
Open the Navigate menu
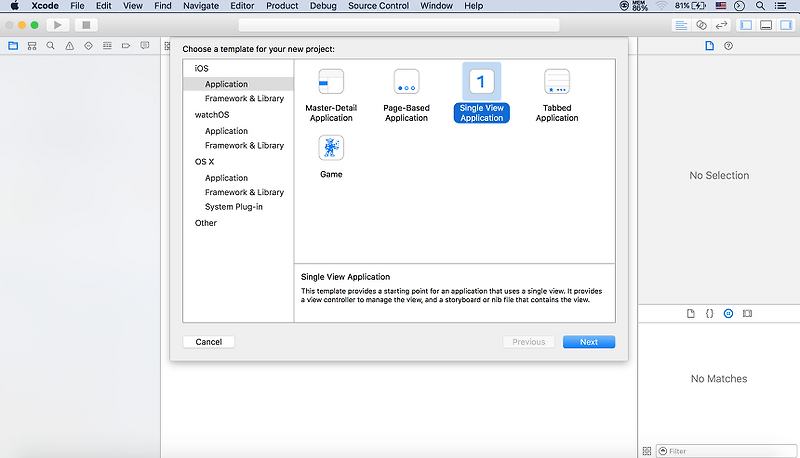click(x=201, y=6)
